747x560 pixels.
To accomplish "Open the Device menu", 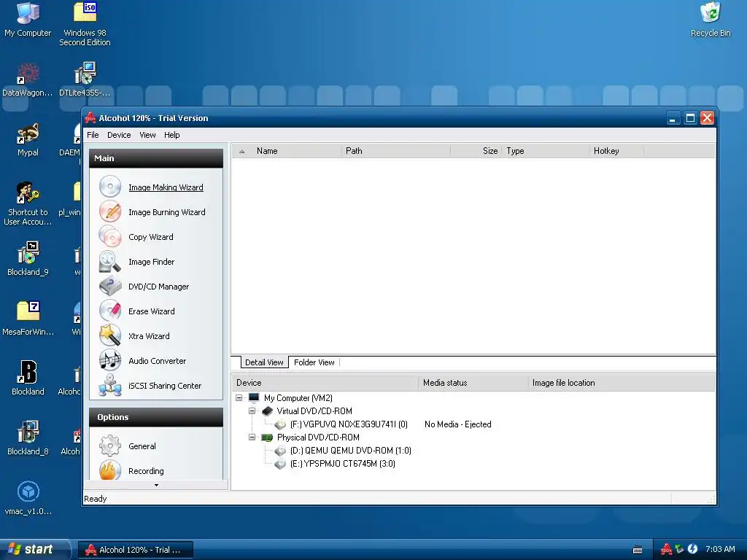I will point(119,135).
